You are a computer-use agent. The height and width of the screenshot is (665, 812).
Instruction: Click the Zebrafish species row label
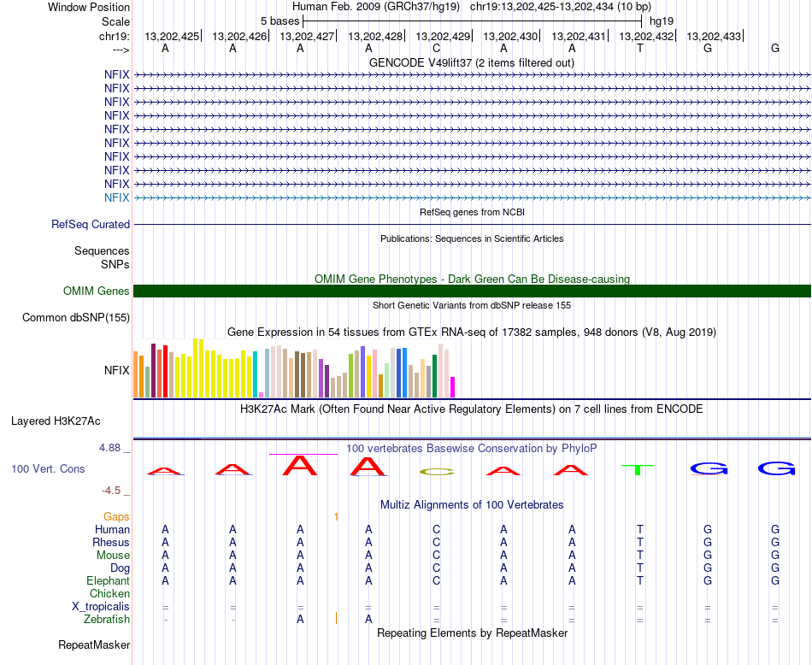tap(107, 619)
